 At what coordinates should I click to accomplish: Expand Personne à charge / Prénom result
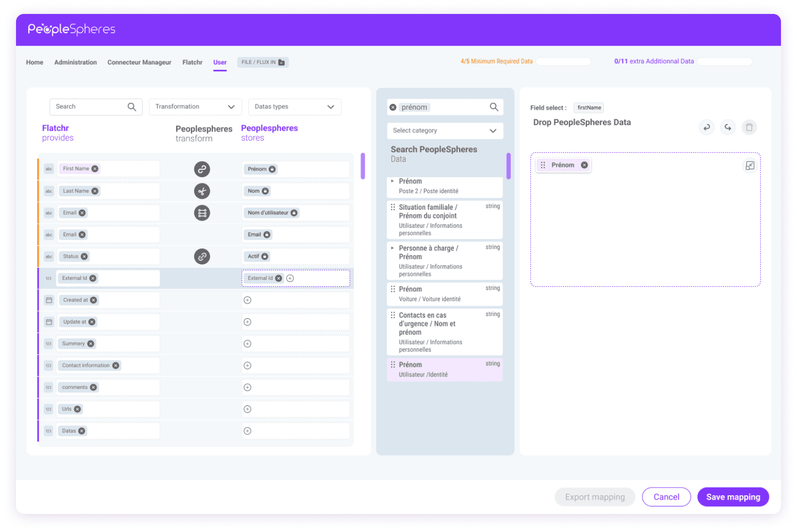coord(393,248)
